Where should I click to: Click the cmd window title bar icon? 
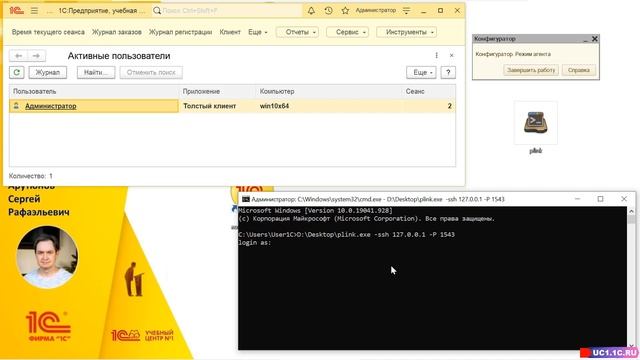pyautogui.click(x=246, y=199)
